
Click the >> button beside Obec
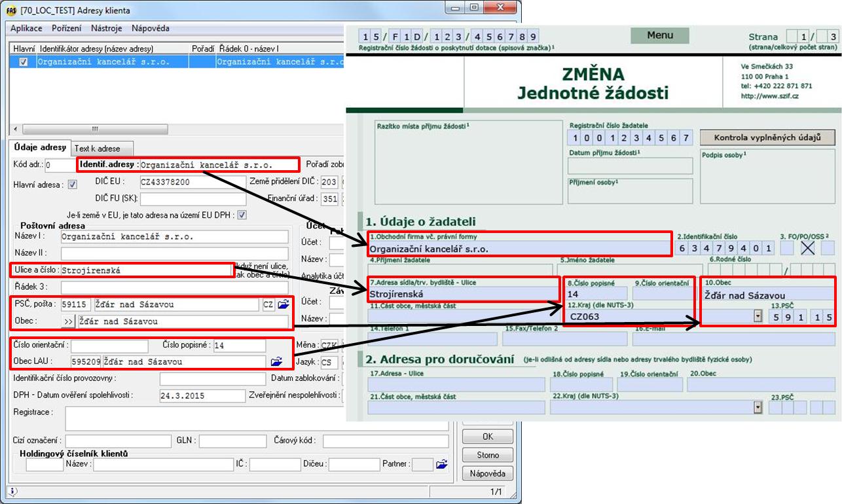68,321
